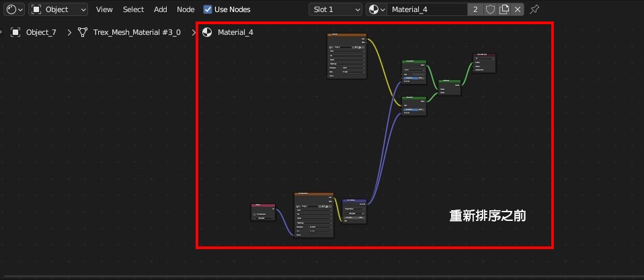This screenshot has width=644, height=280.
Task: Open the View menu
Action: tap(104, 9)
